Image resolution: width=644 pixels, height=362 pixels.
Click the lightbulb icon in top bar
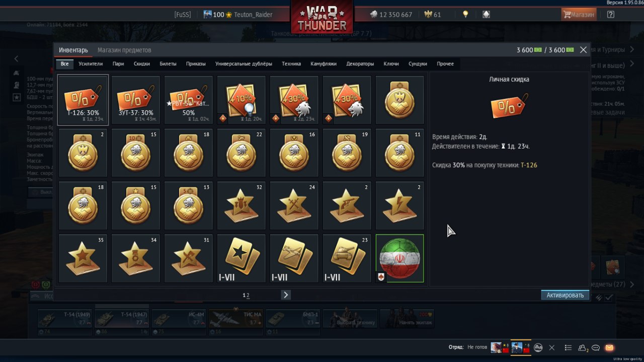coord(465,15)
